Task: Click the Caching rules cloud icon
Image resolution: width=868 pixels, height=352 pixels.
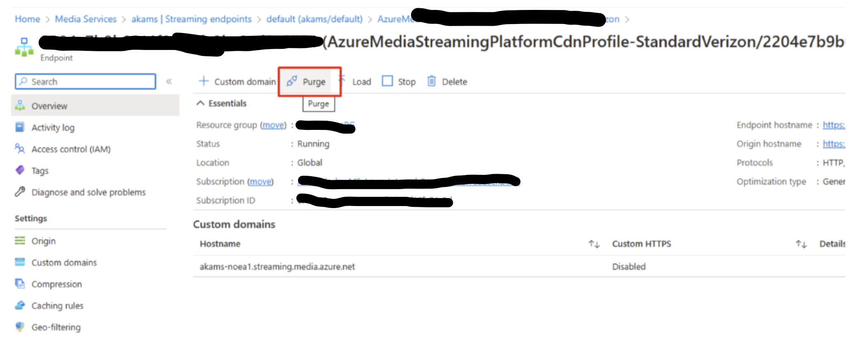Action: pyautogui.click(x=20, y=305)
